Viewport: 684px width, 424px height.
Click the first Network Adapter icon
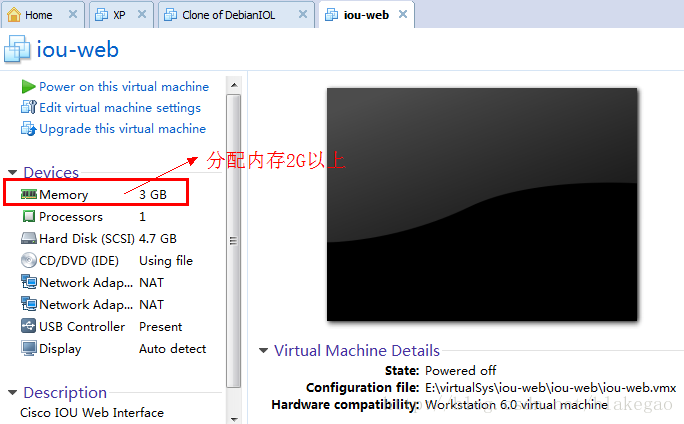point(29,282)
